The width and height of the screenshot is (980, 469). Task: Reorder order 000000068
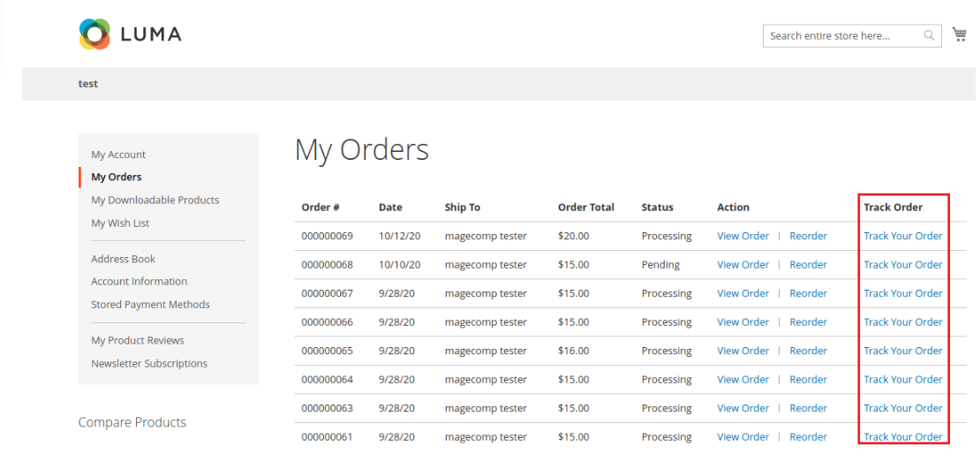pyautogui.click(x=808, y=265)
